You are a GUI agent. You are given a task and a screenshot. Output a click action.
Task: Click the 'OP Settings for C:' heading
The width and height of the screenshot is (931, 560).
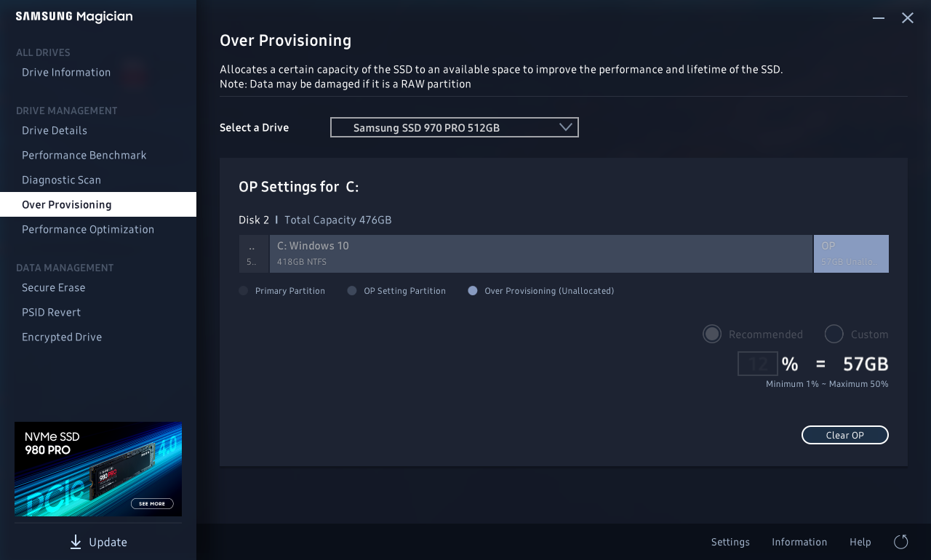tap(299, 187)
